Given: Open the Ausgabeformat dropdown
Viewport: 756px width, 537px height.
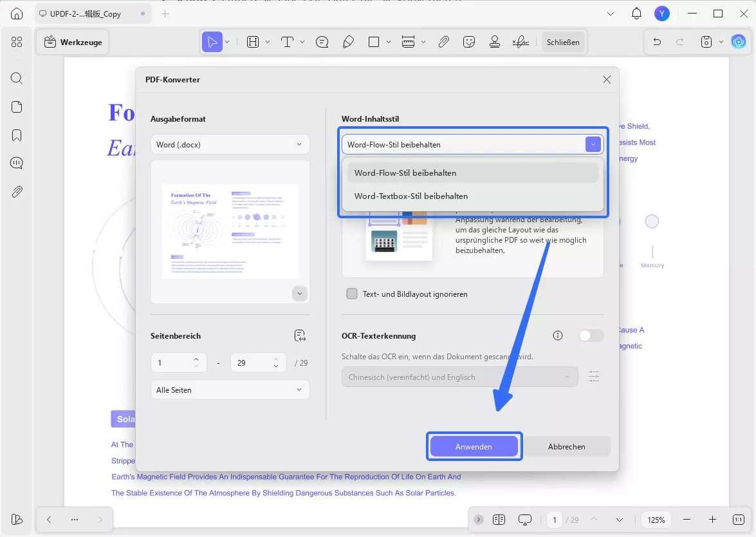Looking at the screenshot, I should coord(230,144).
